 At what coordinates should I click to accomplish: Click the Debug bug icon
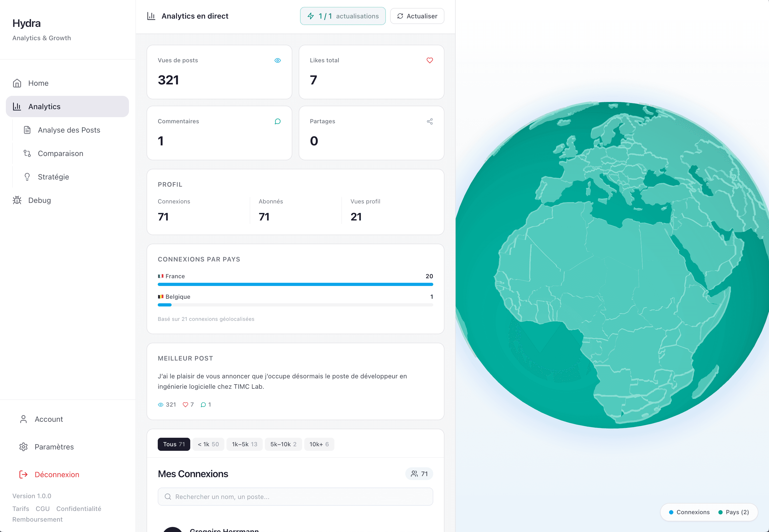point(17,200)
